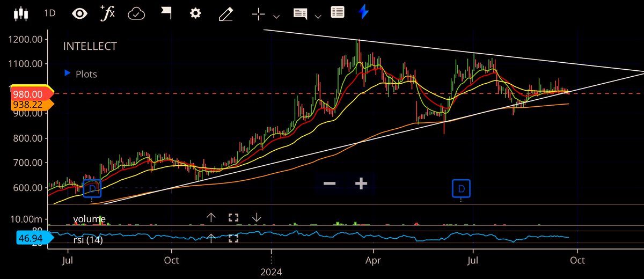Select the crosshair cursor tool
Viewport: 644px width, 279px height.
click(260, 14)
